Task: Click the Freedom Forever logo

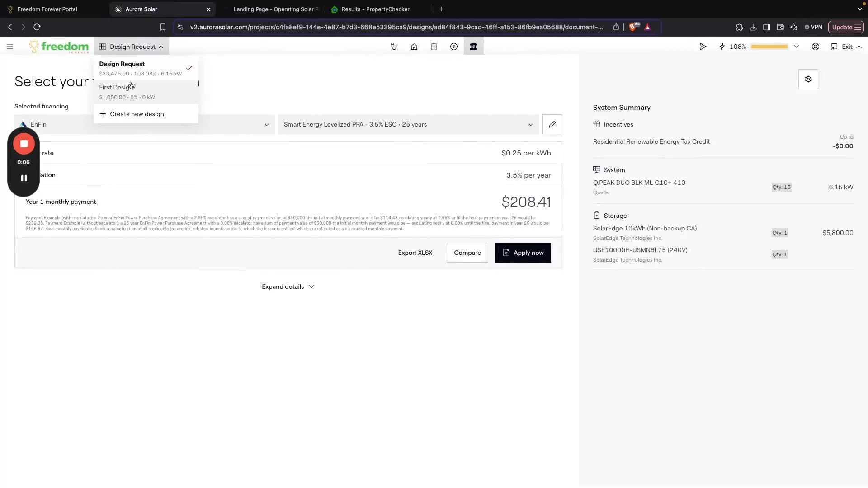Action: 59,47
